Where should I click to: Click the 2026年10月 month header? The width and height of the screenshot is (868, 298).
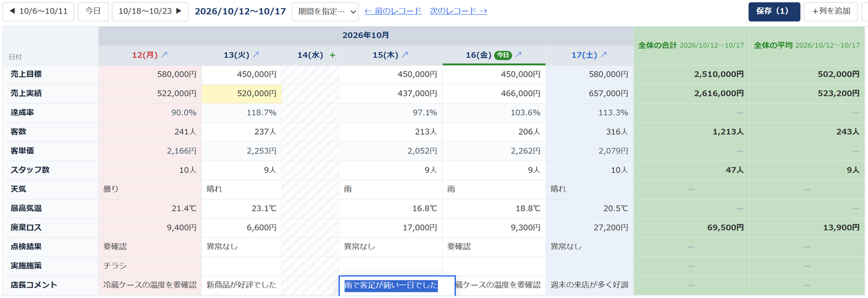pos(366,36)
